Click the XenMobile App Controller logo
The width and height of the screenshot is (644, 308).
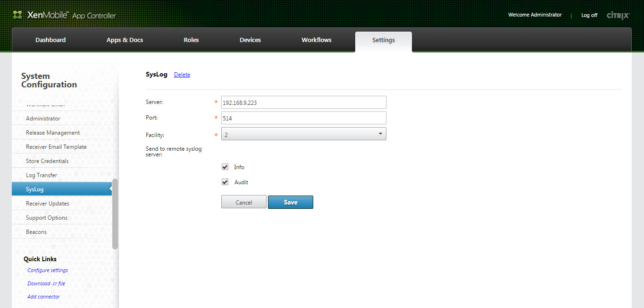pyautogui.click(x=65, y=15)
